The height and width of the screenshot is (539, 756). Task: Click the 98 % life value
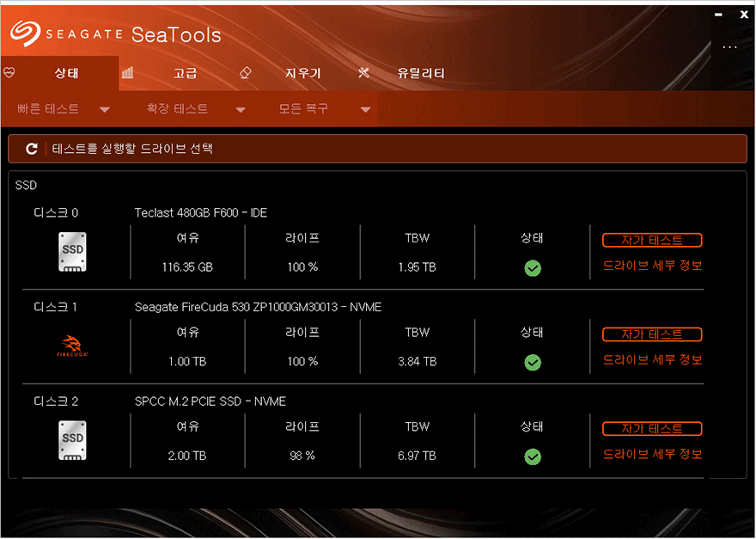[302, 456]
